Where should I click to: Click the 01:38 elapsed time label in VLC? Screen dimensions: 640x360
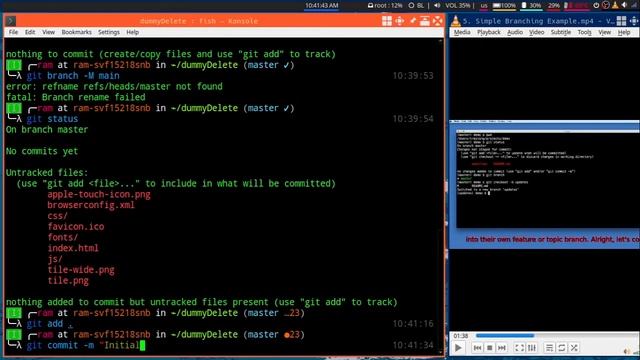pyautogui.click(x=461, y=336)
